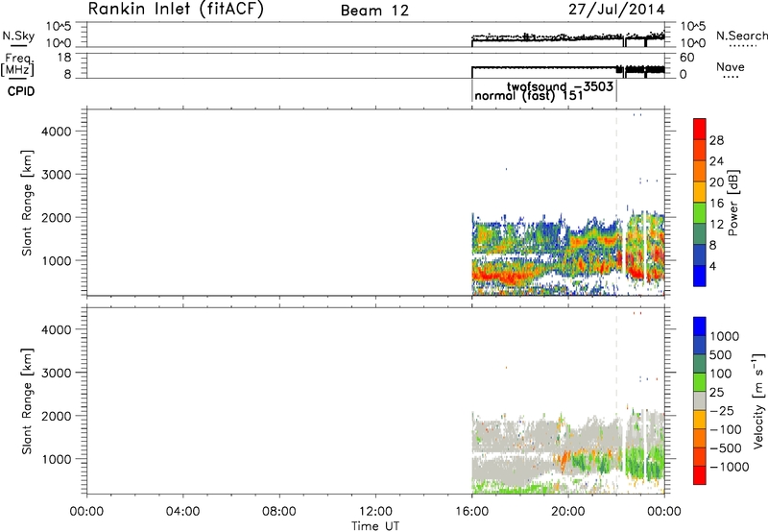Viewport: 768px width, 532px height.
Task: Click the velocity colorbar value 1000
Action: click(x=724, y=336)
